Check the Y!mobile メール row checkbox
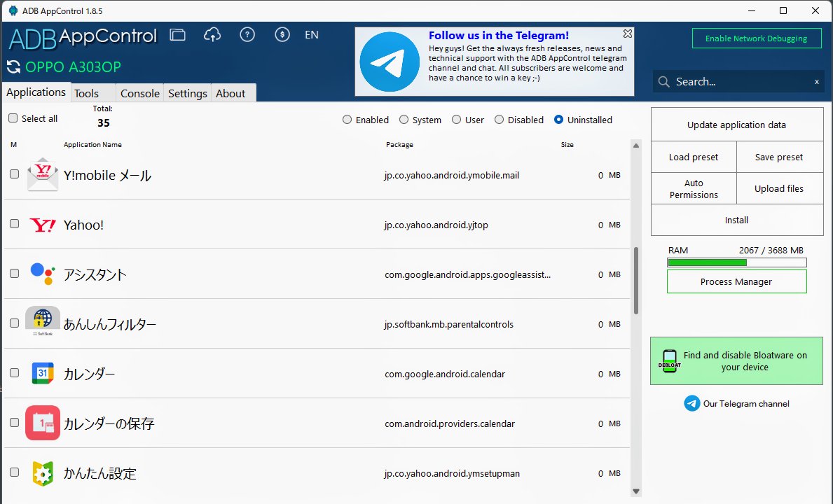 click(14, 174)
